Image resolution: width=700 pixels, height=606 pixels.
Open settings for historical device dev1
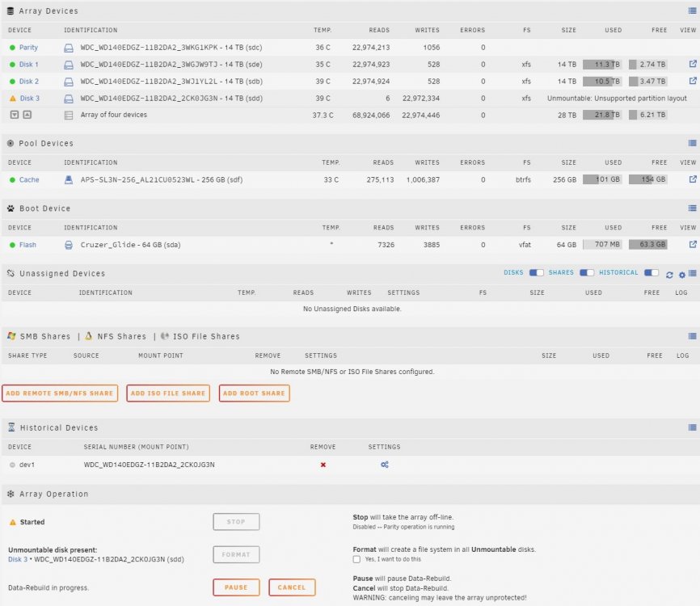[385, 465]
